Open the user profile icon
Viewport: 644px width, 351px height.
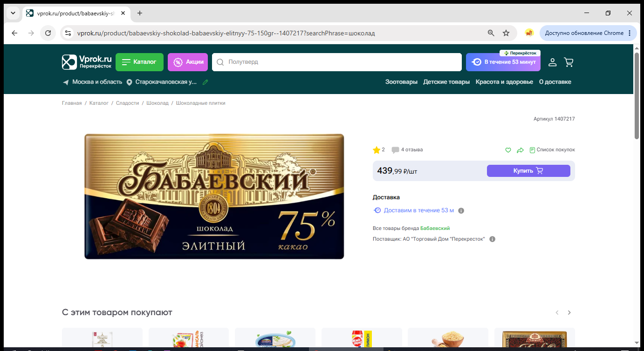point(552,62)
